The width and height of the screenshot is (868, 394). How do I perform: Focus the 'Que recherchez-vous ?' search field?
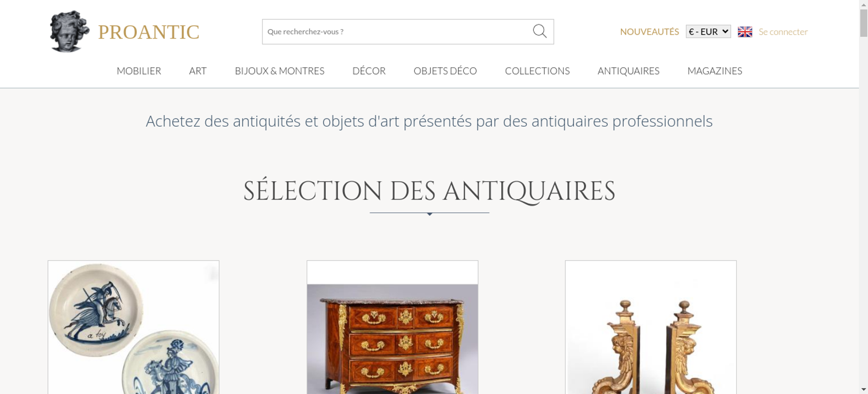(397, 32)
